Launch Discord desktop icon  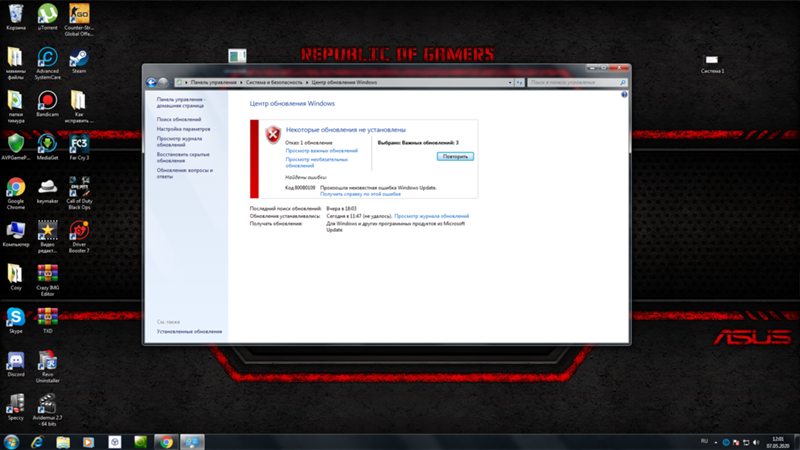click(16, 364)
